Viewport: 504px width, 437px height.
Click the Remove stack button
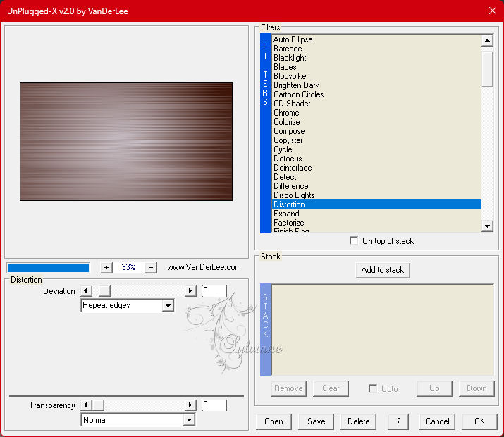(x=288, y=388)
